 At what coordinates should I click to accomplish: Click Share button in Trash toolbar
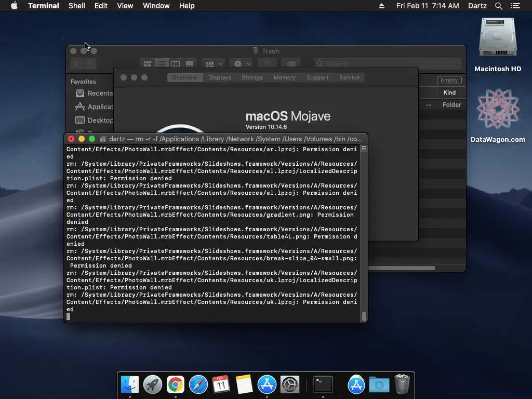pyautogui.click(x=267, y=63)
